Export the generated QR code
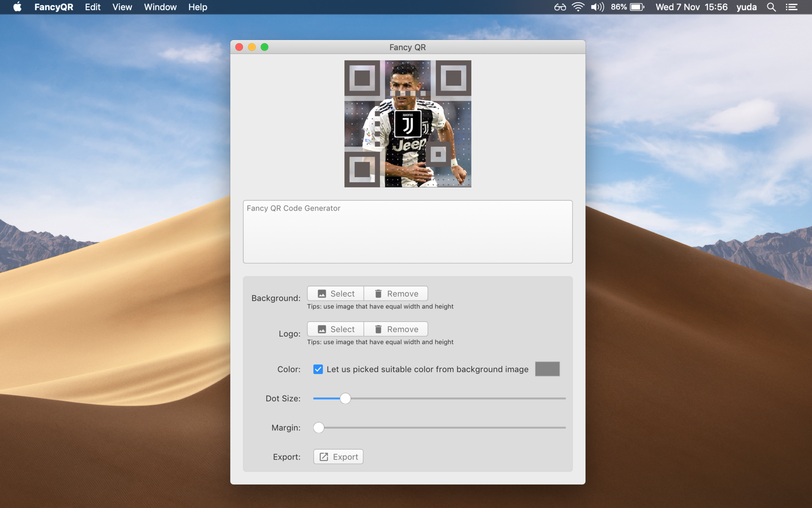This screenshot has height=508, width=812. tap(338, 457)
